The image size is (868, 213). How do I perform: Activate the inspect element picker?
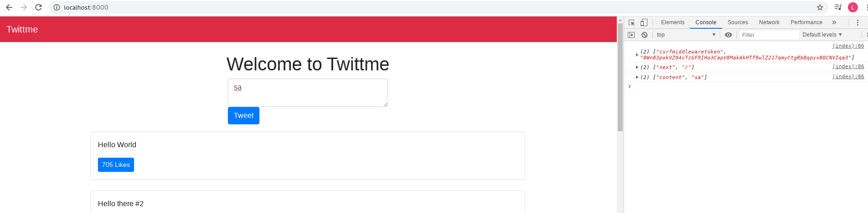(x=632, y=22)
